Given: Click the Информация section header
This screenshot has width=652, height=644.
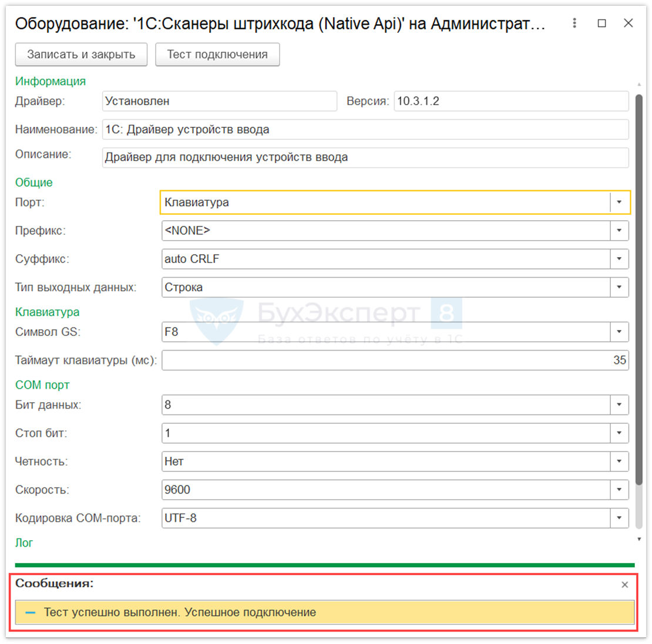Looking at the screenshot, I should pos(51,81).
